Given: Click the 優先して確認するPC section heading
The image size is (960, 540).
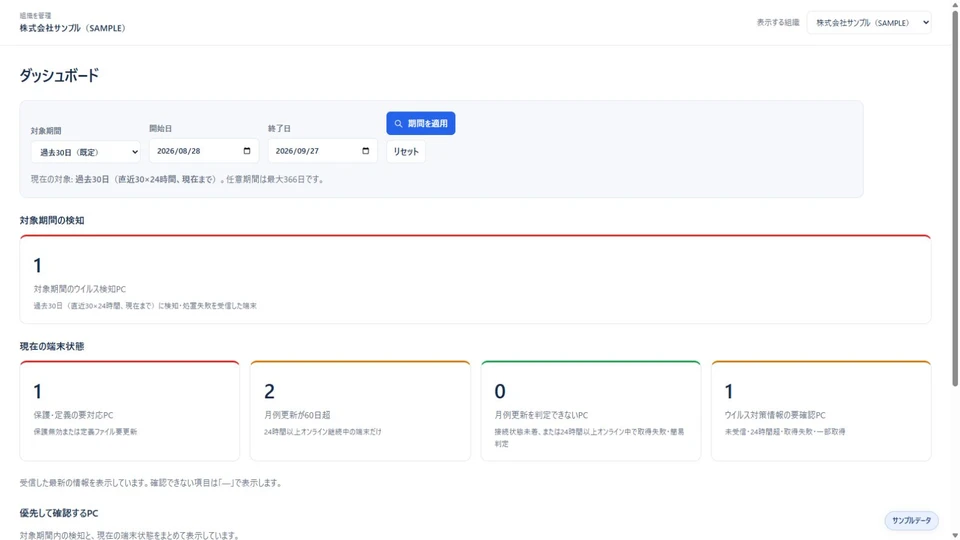Looking at the screenshot, I should [x=59, y=513].
